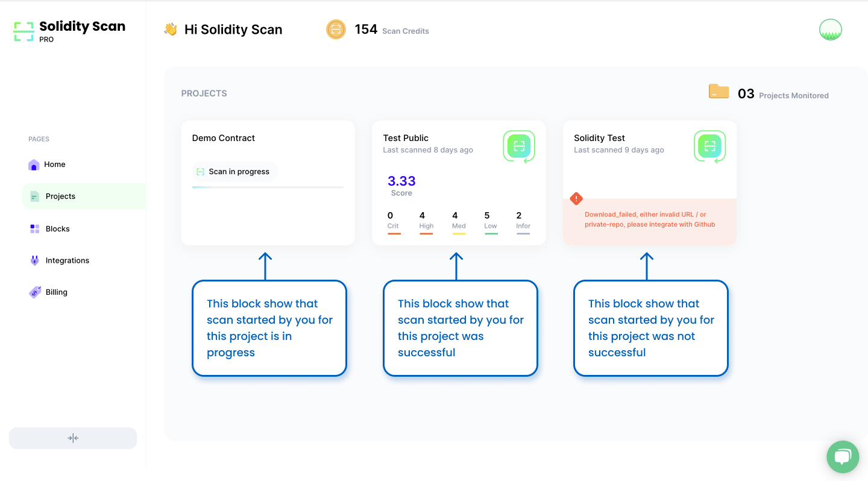
Task: Open the Test Public project title
Action: click(x=406, y=138)
